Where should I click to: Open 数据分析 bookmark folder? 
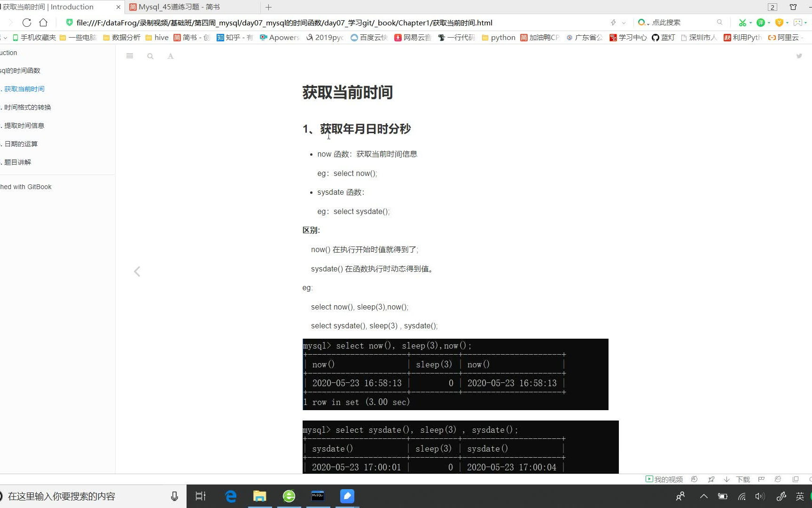pyautogui.click(x=122, y=37)
